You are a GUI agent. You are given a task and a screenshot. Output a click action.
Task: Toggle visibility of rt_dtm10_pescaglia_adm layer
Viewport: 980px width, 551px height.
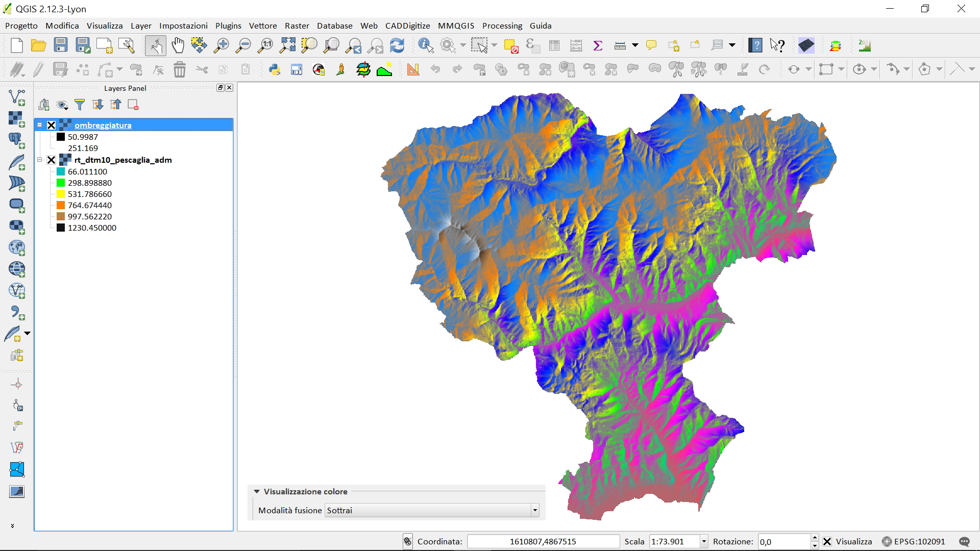(x=52, y=160)
